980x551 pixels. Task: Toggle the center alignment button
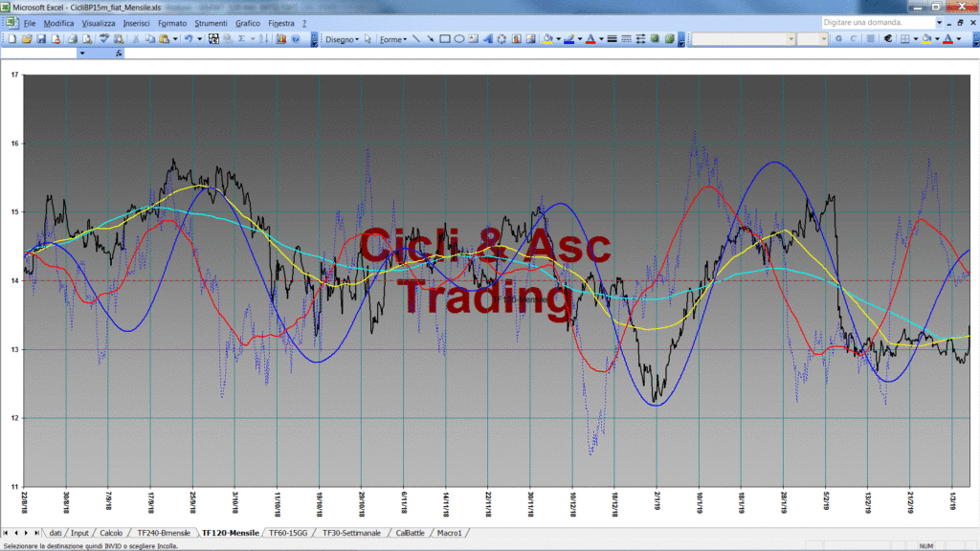(871, 38)
